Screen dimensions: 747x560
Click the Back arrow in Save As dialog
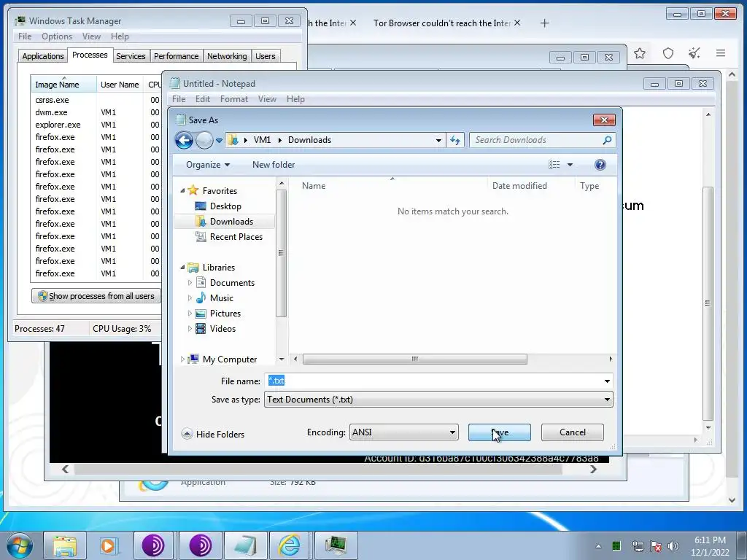tap(185, 140)
